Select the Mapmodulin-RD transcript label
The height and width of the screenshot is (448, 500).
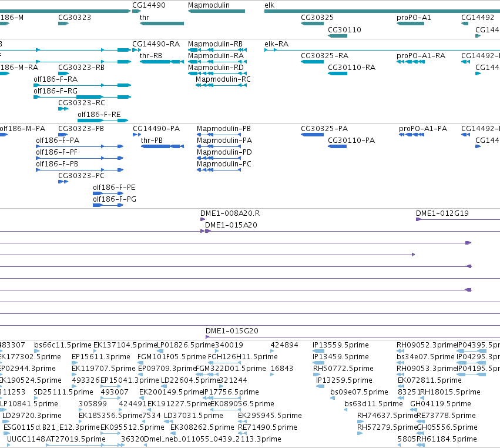pyautogui.click(x=216, y=68)
